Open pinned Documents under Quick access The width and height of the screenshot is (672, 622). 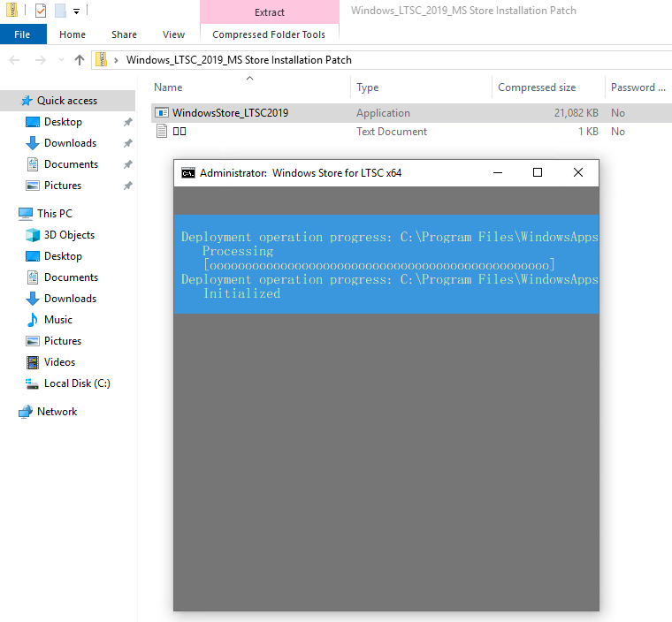pos(71,164)
